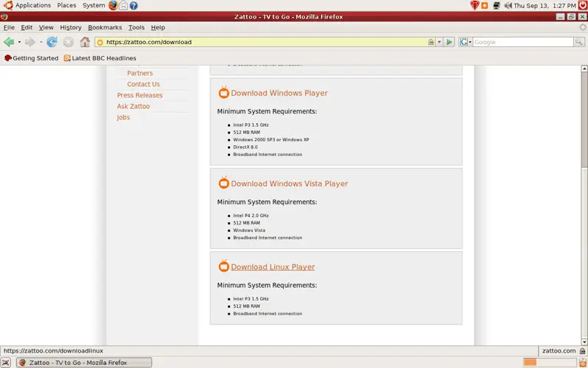Open the History menu

coord(71,27)
